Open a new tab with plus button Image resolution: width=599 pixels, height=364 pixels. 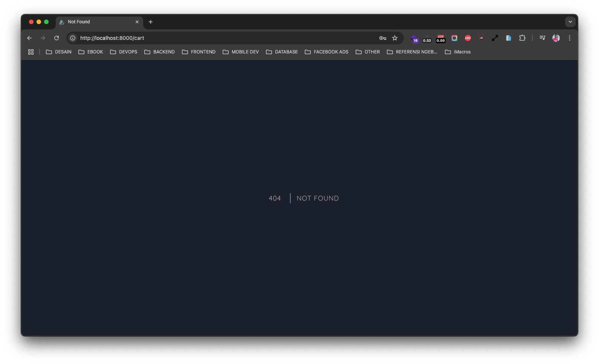point(151,22)
